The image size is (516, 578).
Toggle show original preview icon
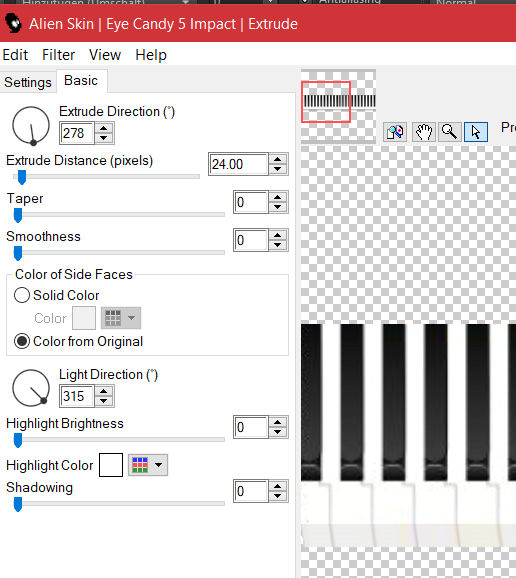tap(395, 132)
